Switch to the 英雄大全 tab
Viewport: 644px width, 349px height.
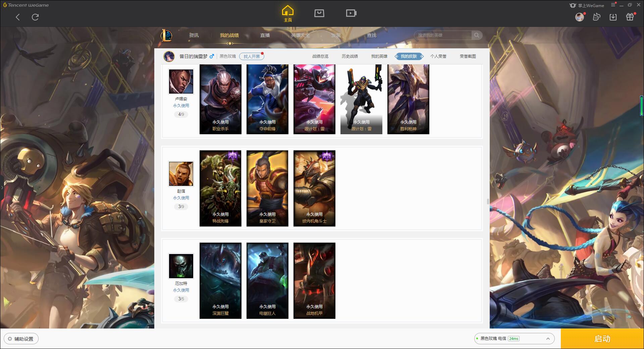(x=301, y=35)
